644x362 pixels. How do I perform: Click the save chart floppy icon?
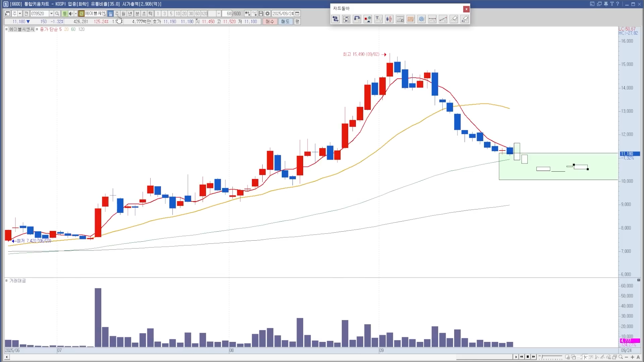coord(261,14)
